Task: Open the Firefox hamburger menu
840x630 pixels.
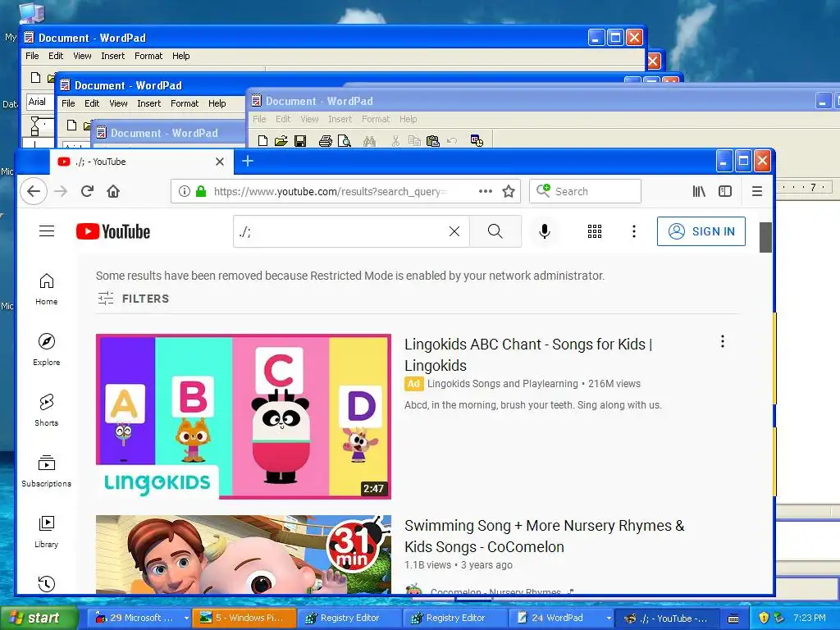Action: pyautogui.click(x=757, y=191)
